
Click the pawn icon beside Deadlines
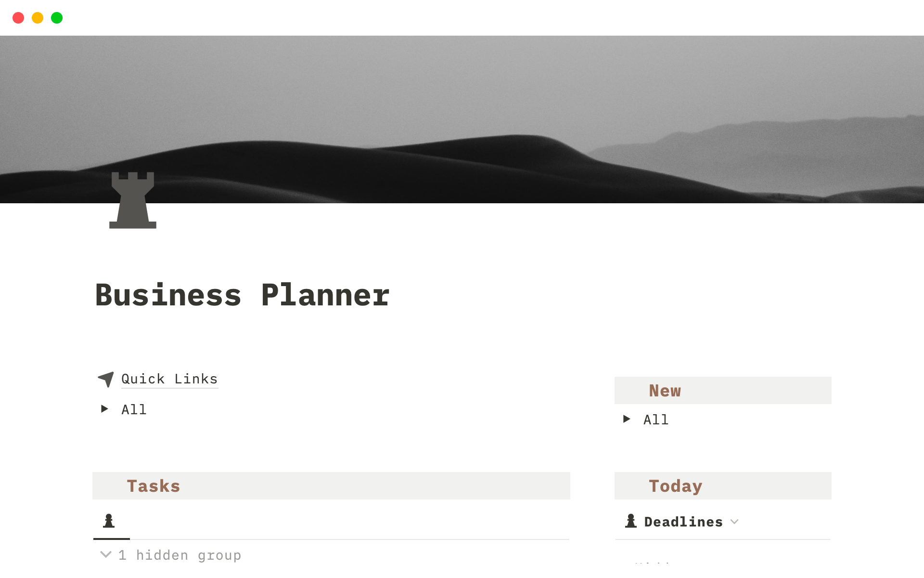click(631, 521)
